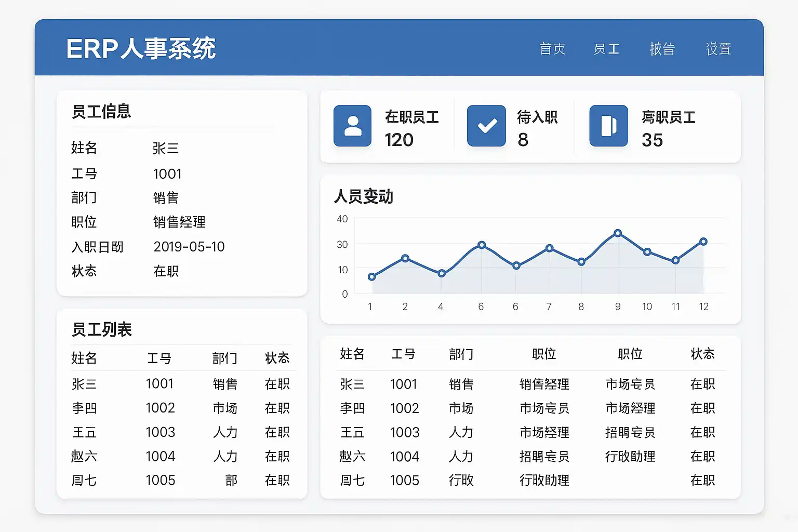
Task: Click the 人员变动 chart heading
Action: (364, 196)
